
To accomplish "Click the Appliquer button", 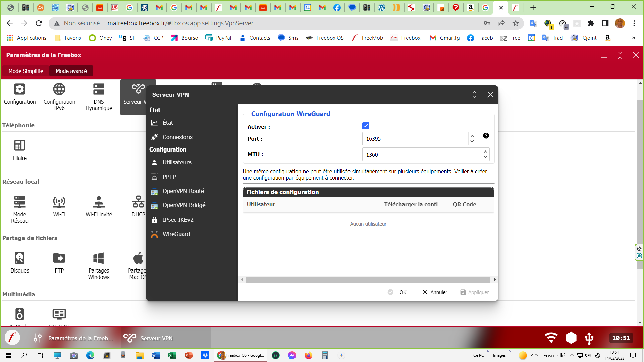I will [475, 292].
